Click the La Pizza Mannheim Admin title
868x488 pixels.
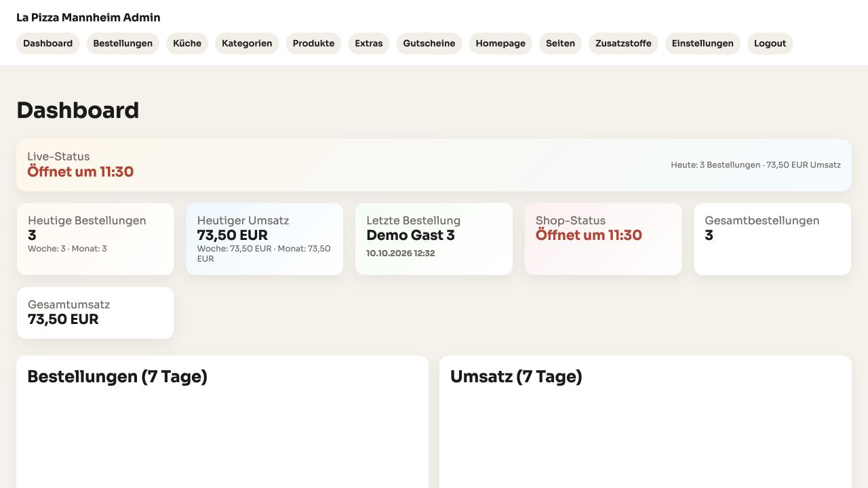pyautogui.click(x=88, y=18)
